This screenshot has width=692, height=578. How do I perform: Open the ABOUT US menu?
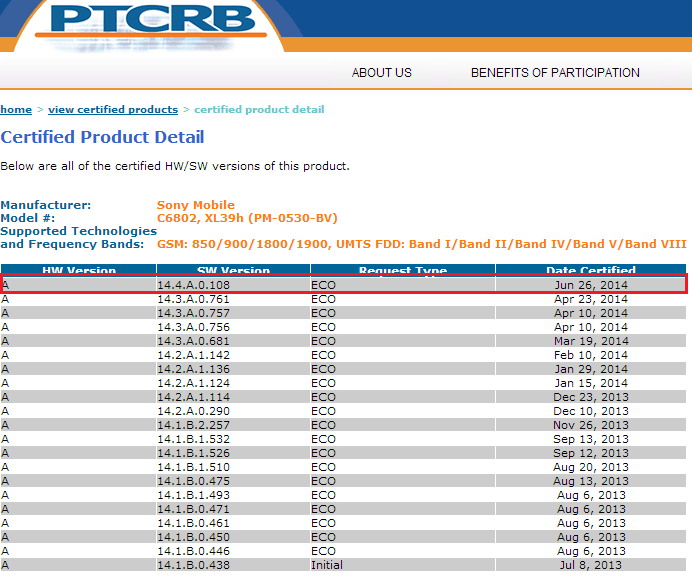[382, 73]
